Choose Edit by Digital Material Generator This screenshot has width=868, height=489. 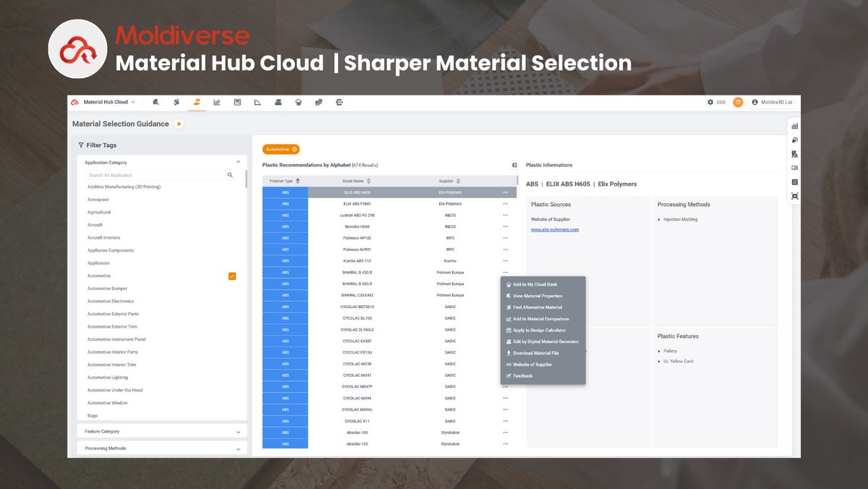tap(543, 341)
